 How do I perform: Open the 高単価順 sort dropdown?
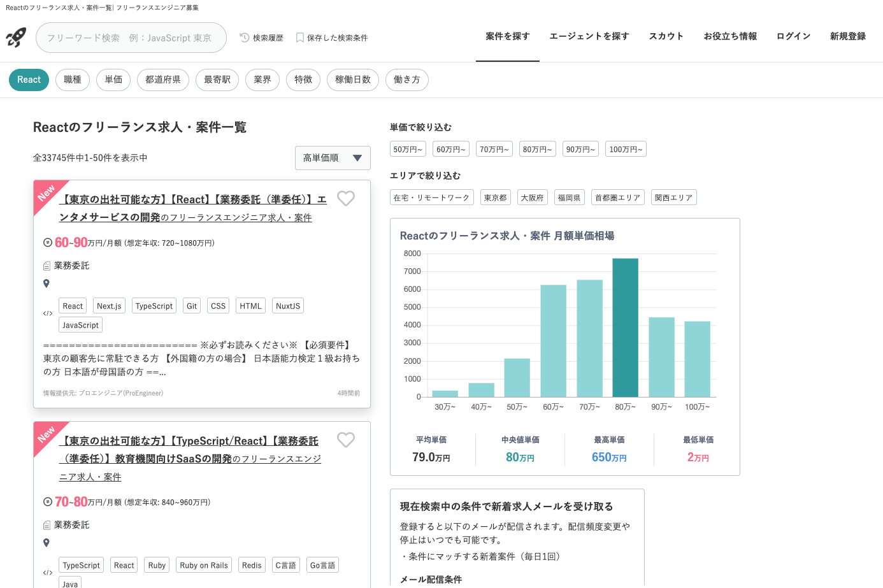tap(333, 158)
